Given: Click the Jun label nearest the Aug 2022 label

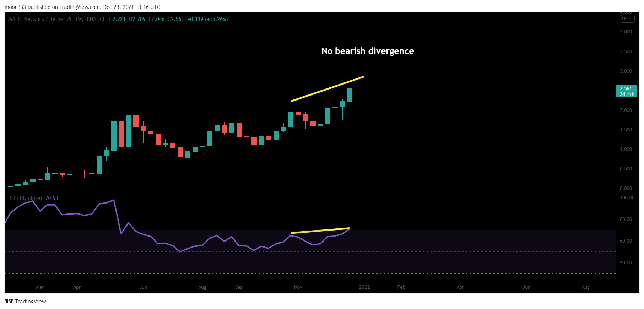Looking at the screenshot, I should tap(526, 287).
